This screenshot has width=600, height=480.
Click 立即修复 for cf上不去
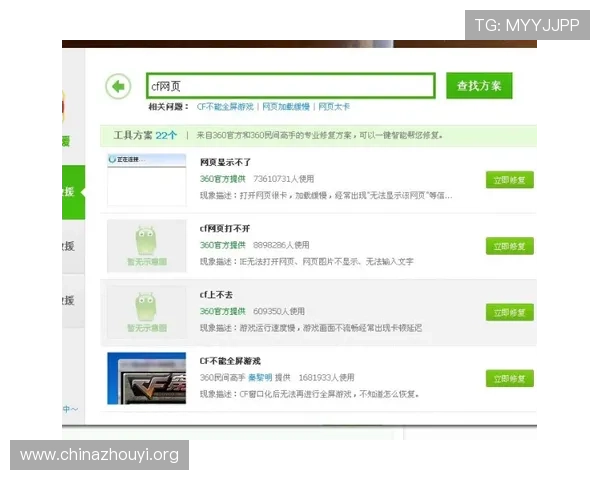coord(510,312)
